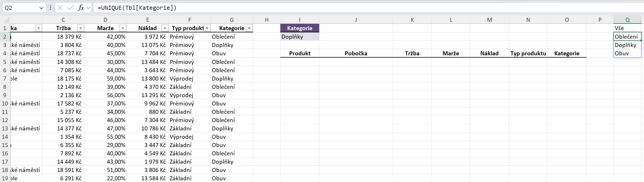Open the Náklad column filter dropdown
This screenshot has width=644, height=182.
point(165,28)
